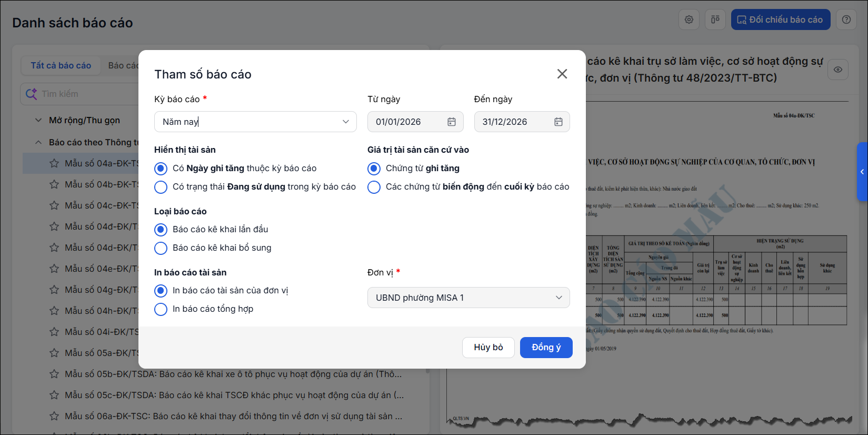
Task: Open settings gear in page header
Action: coord(689,19)
